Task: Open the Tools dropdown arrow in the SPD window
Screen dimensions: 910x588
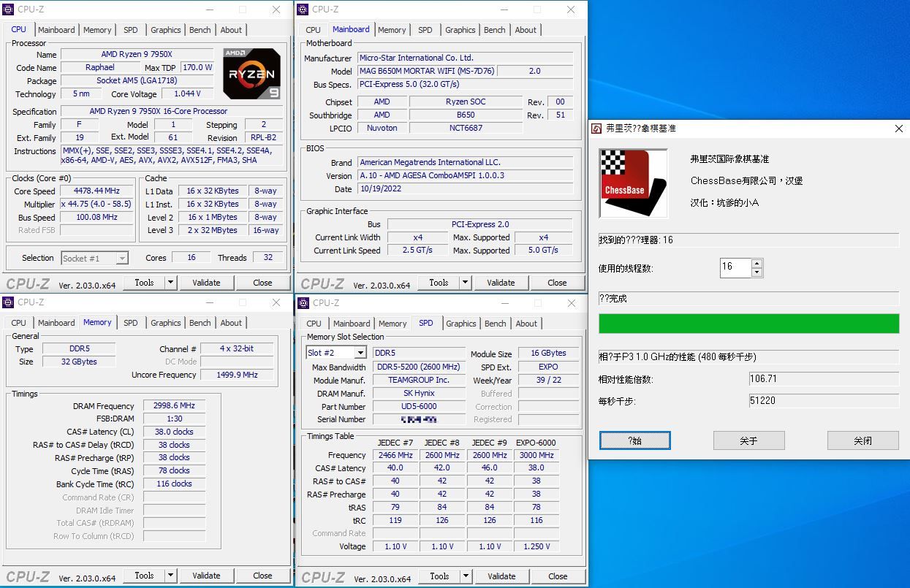Action: 465,576
